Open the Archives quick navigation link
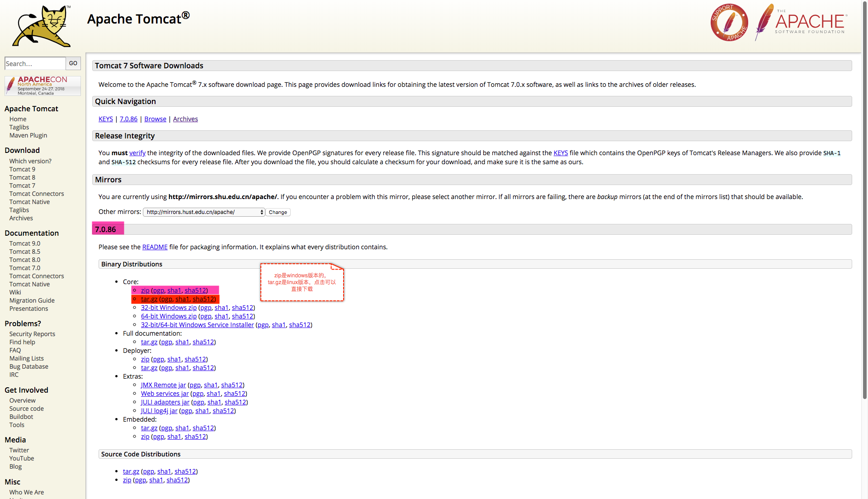This screenshot has height=499, width=868. point(185,119)
